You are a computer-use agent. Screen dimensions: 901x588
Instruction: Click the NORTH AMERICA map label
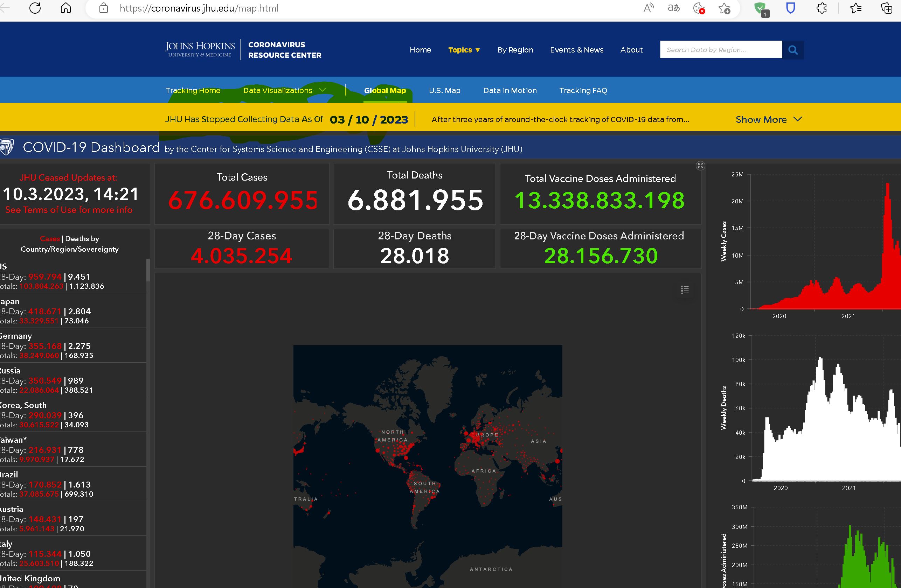tap(393, 436)
